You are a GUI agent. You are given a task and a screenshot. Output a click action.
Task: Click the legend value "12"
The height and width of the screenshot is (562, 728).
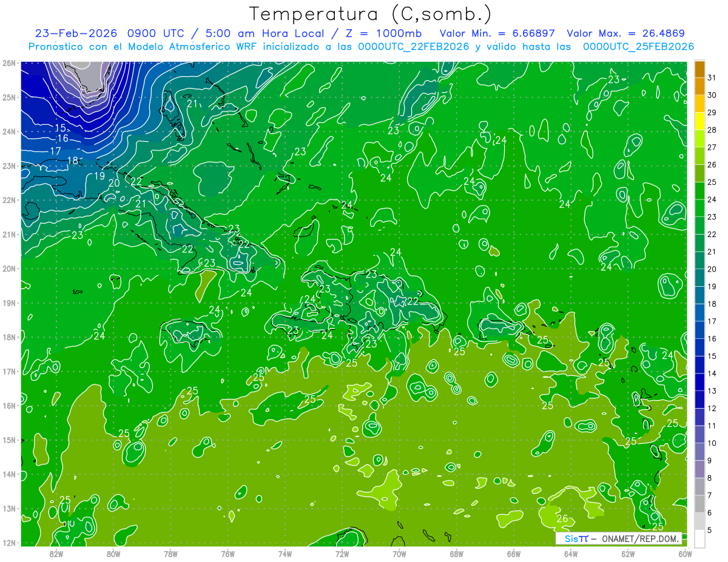point(712,408)
